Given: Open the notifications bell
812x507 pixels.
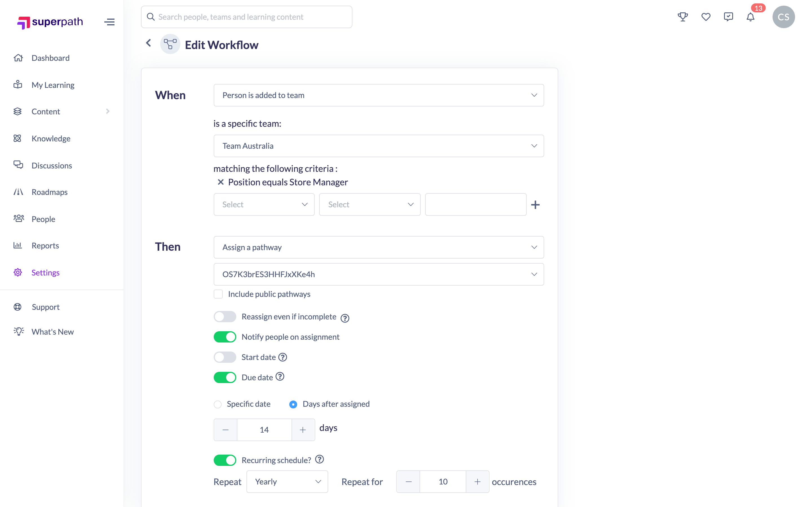Looking at the screenshot, I should coord(750,17).
